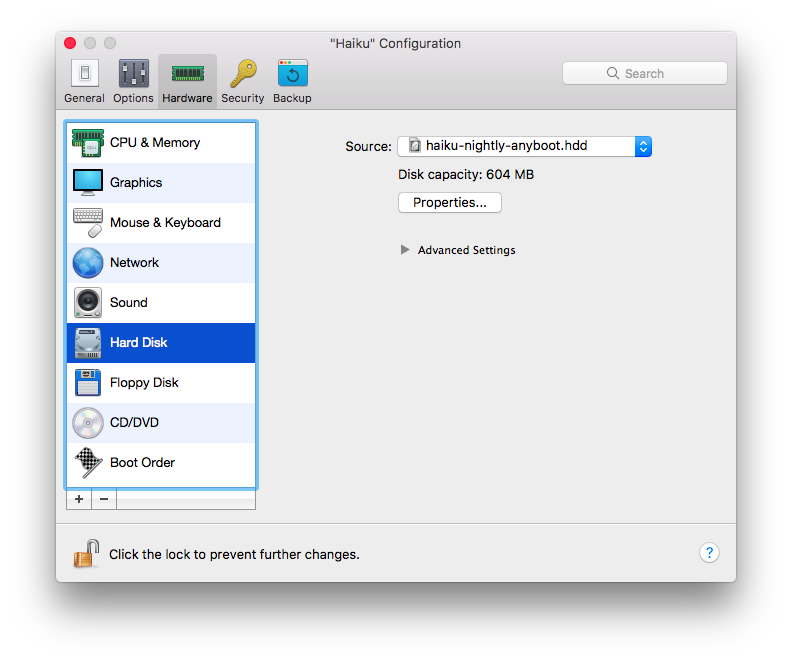The image size is (792, 662).
Task: Open help with question mark button
Action: point(708,553)
